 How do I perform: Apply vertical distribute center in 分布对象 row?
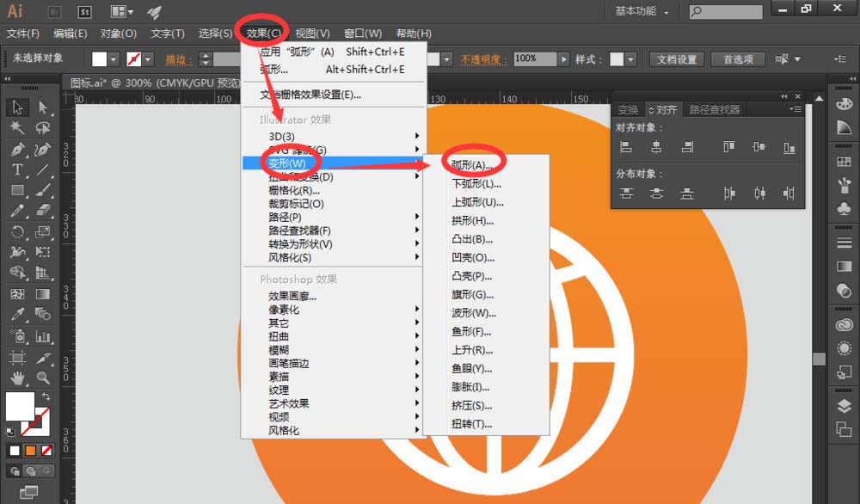click(655, 194)
